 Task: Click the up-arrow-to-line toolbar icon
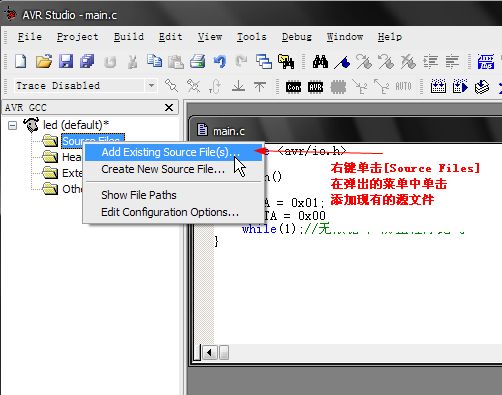(x=260, y=87)
